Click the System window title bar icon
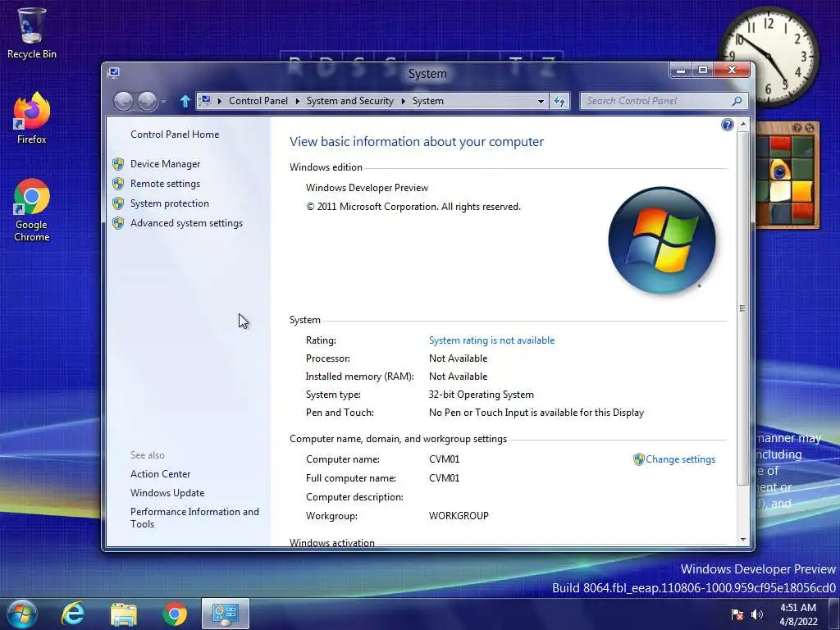Viewport: 840px width, 630px height. [x=113, y=72]
